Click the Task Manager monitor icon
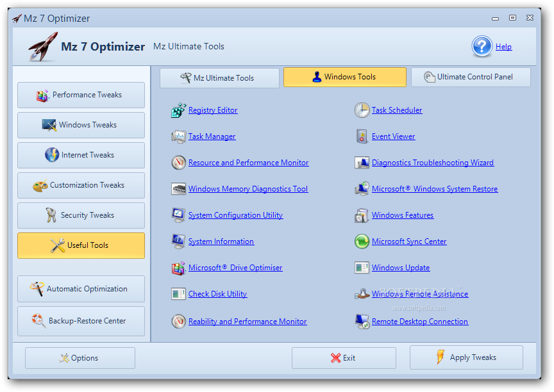This screenshot has width=554, height=392. coord(178,136)
